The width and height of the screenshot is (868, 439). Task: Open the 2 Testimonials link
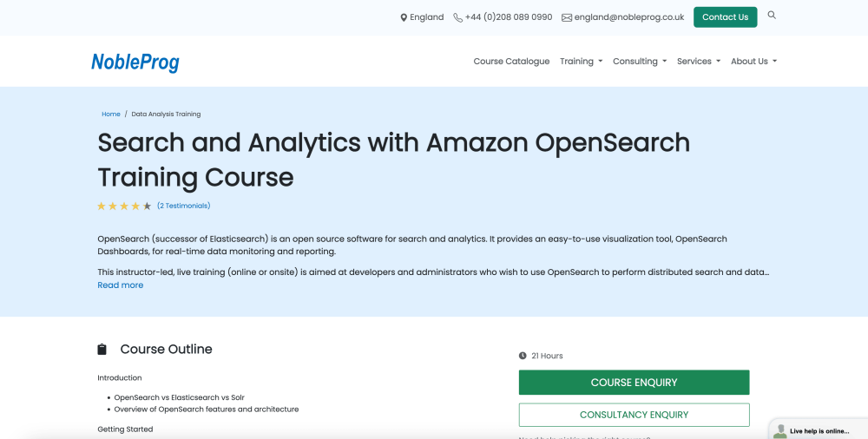[x=184, y=206]
